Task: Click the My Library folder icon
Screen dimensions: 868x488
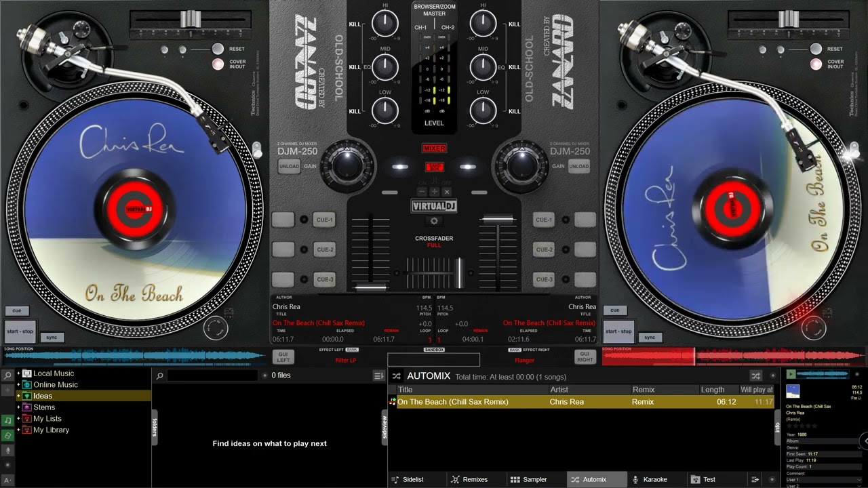Action: [x=27, y=430]
